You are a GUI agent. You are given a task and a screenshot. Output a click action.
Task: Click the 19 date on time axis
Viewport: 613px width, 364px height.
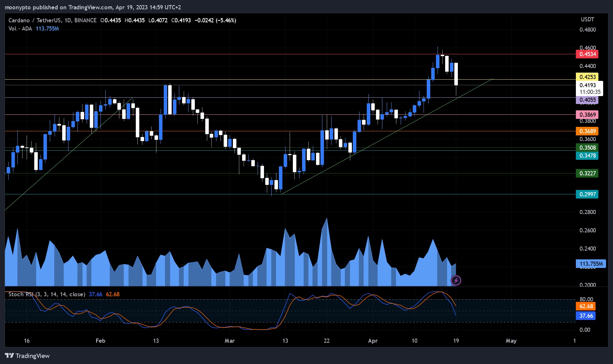point(456,341)
